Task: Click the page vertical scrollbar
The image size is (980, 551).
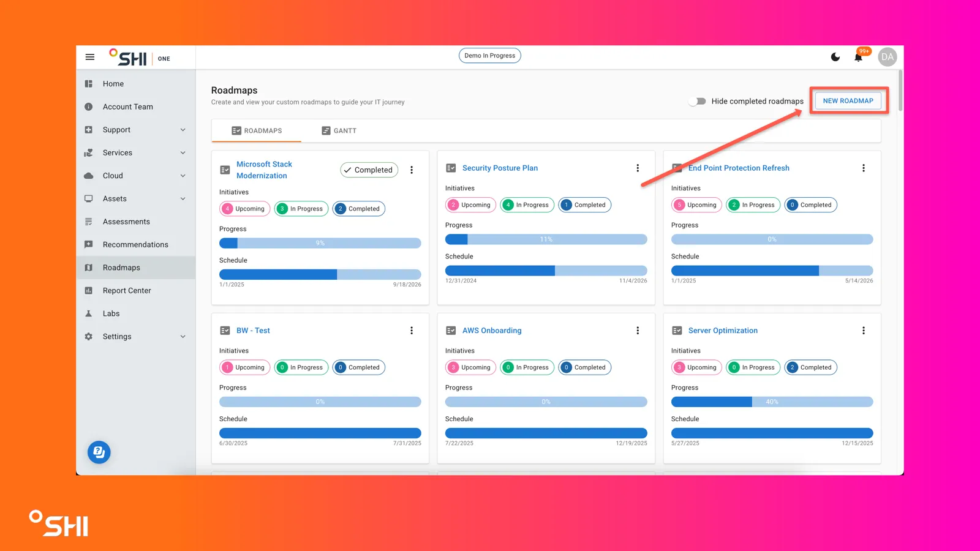Action: (900, 91)
